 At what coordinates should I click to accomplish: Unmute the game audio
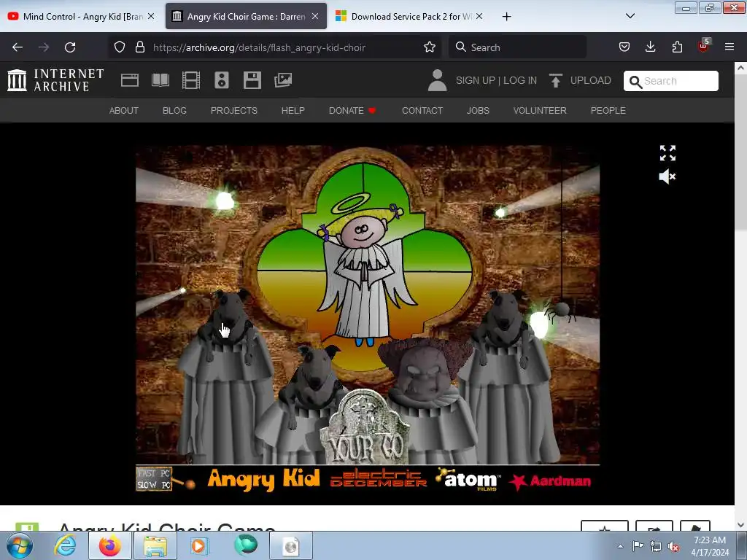tap(667, 176)
